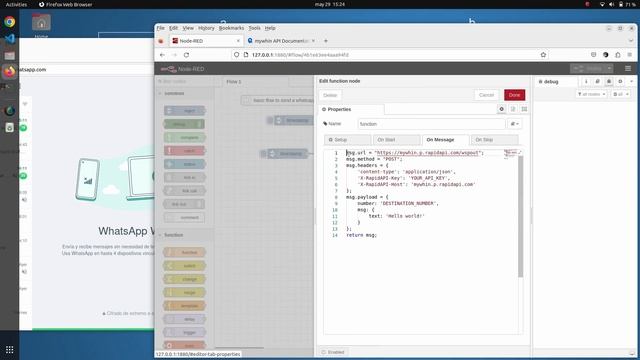The image size is (640, 360).
Task: Expand the sidebar tabs dropdown arrow
Action: tap(631, 82)
